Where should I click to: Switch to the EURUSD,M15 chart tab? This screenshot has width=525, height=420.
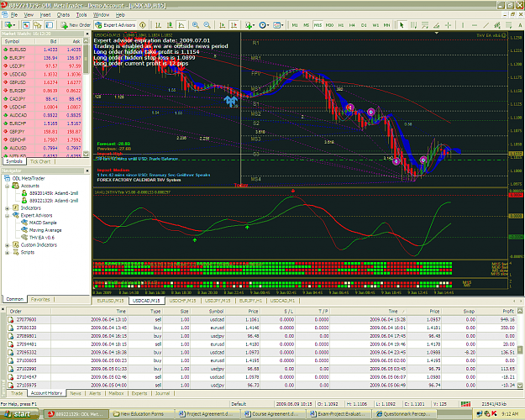click(110, 301)
